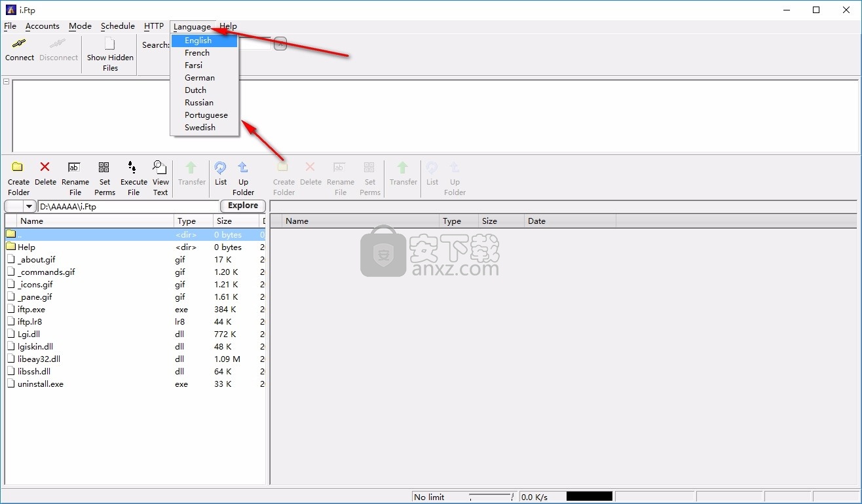Image resolution: width=862 pixels, height=504 pixels.
Task: Click the Explore button
Action: (x=243, y=206)
